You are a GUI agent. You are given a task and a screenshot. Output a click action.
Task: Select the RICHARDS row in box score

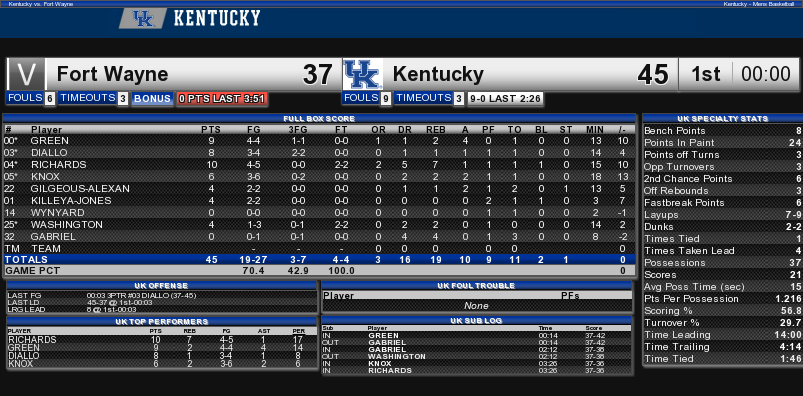point(319,164)
